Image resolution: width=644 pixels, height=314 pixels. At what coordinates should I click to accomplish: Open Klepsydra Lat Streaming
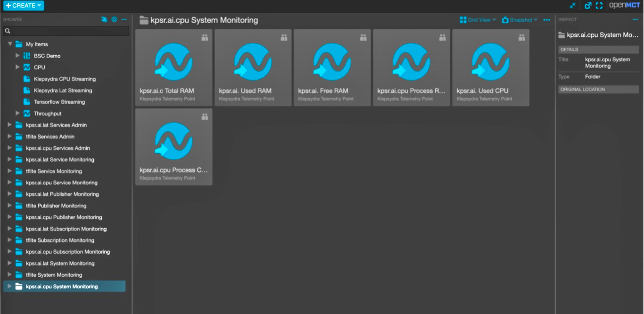(63, 90)
